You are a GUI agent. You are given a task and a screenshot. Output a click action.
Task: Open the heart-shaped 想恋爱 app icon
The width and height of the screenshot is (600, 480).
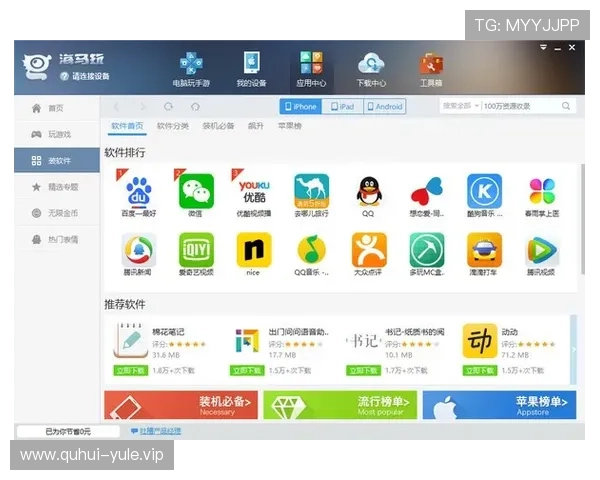pos(427,191)
